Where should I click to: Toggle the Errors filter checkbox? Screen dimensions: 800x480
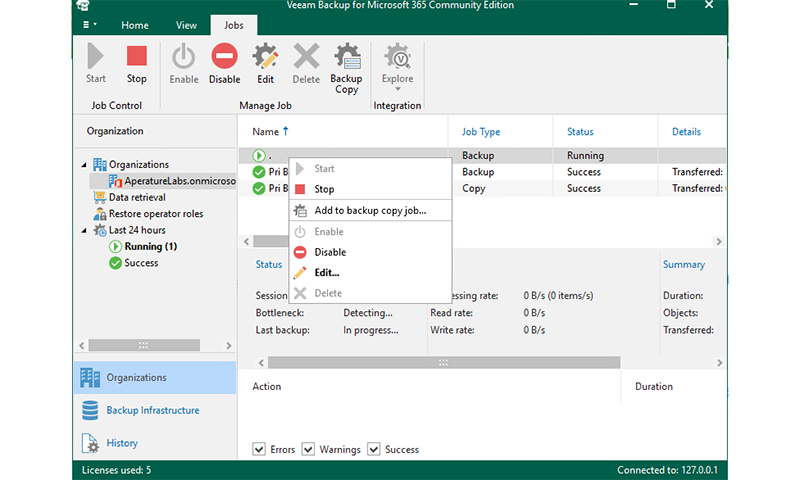259,449
